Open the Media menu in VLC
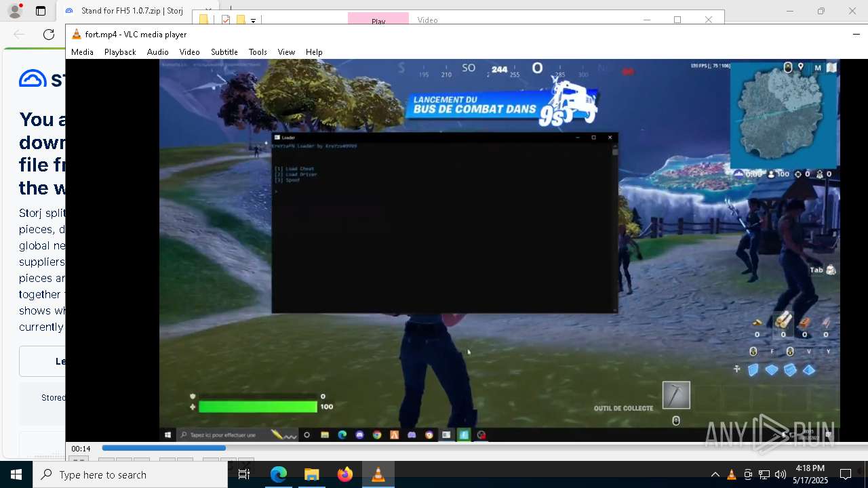The height and width of the screenshot is (488, 868). pos(82,52)
